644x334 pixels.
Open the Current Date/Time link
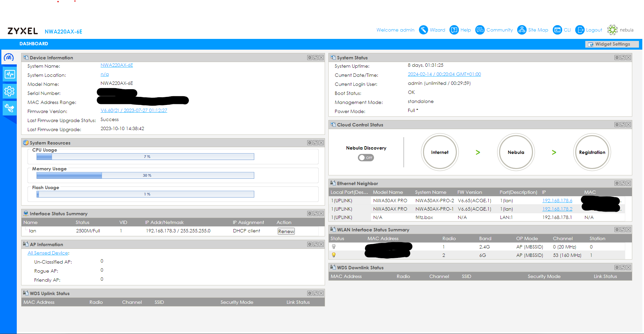444,74
